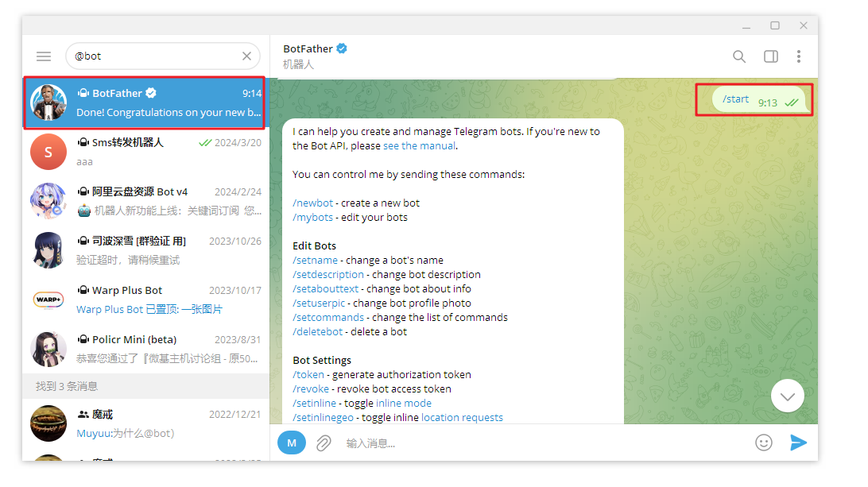The width and height of the screenshot is (868, 487).
Task: Click the round M bot menu button
Action: tap(292, 443)
